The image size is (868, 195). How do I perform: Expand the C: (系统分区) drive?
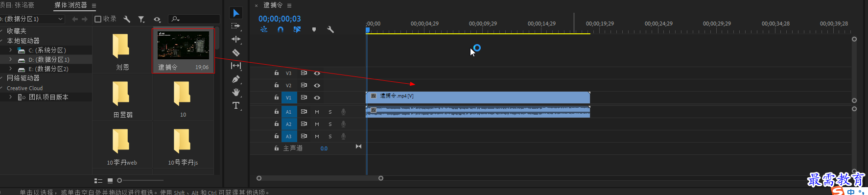10,50
